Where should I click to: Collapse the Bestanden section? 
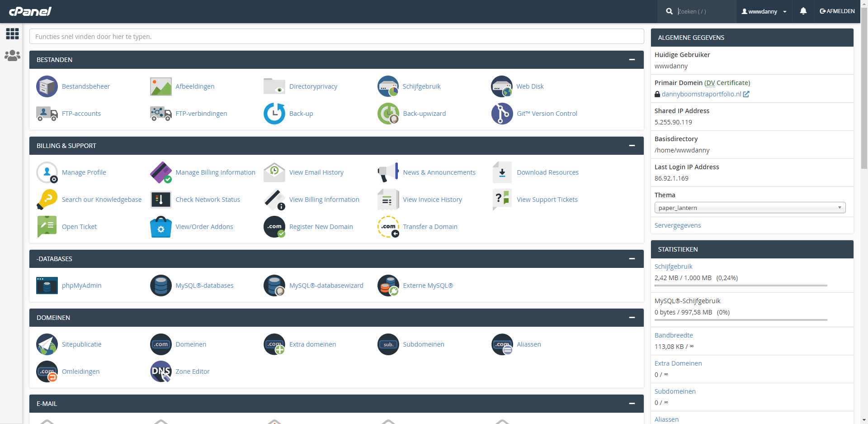[632, 60]
